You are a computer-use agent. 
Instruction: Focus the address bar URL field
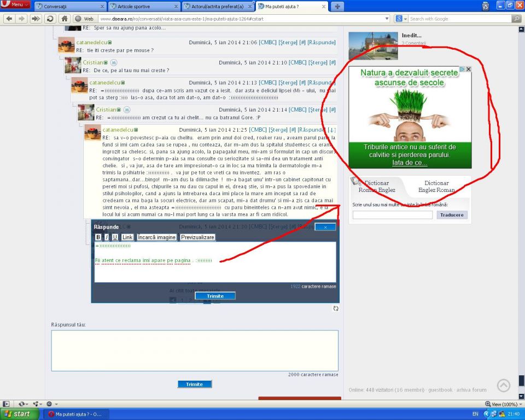coord(241,19)
